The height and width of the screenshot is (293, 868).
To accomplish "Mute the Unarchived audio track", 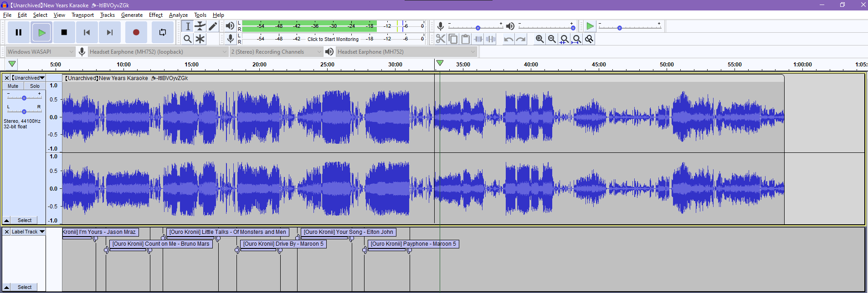I will point(13,86).
